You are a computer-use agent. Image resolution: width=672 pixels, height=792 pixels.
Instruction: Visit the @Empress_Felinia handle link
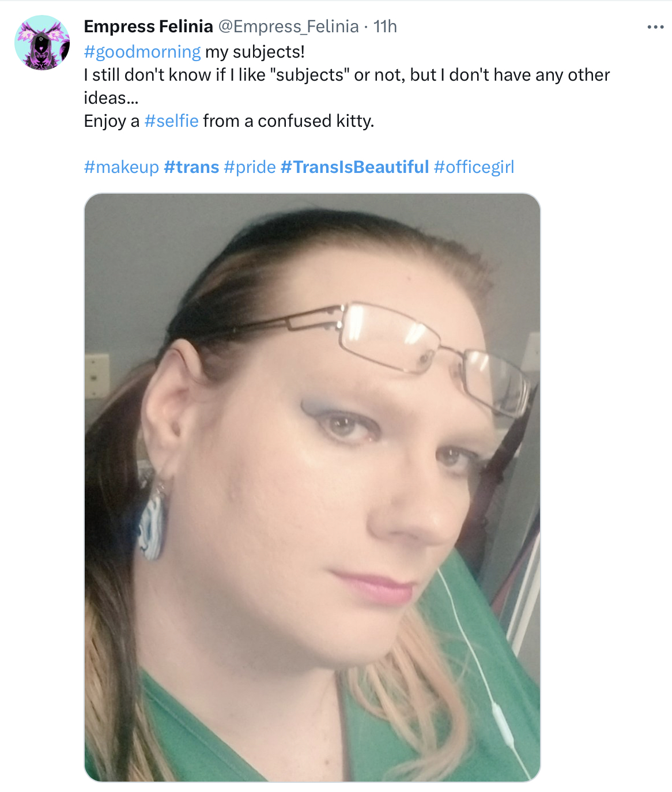click(x=288, y=27)
